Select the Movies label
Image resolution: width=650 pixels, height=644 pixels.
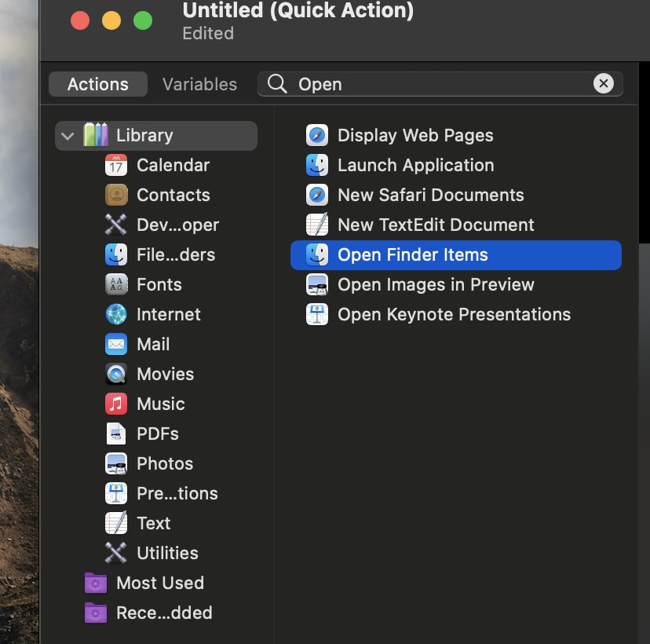[165, 375]
